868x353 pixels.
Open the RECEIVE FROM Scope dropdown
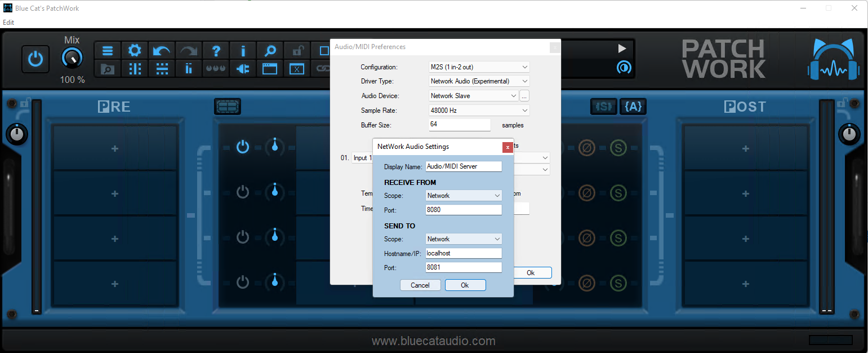coord(464,196)
